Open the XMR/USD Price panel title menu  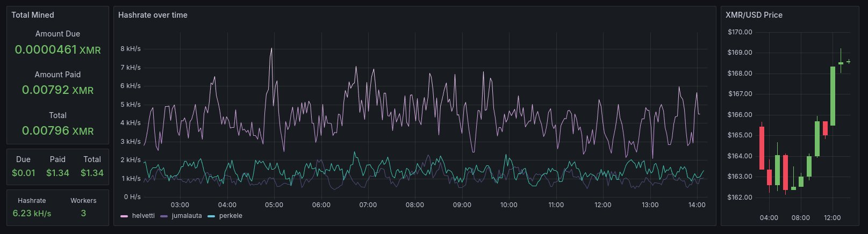click(754, 15)
